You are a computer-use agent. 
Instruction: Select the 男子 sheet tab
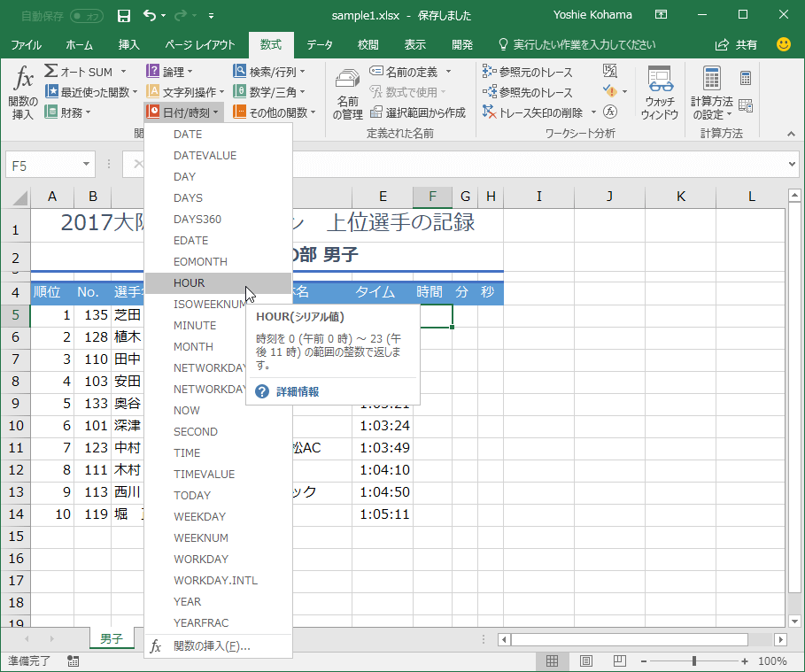tap(112, 638)
